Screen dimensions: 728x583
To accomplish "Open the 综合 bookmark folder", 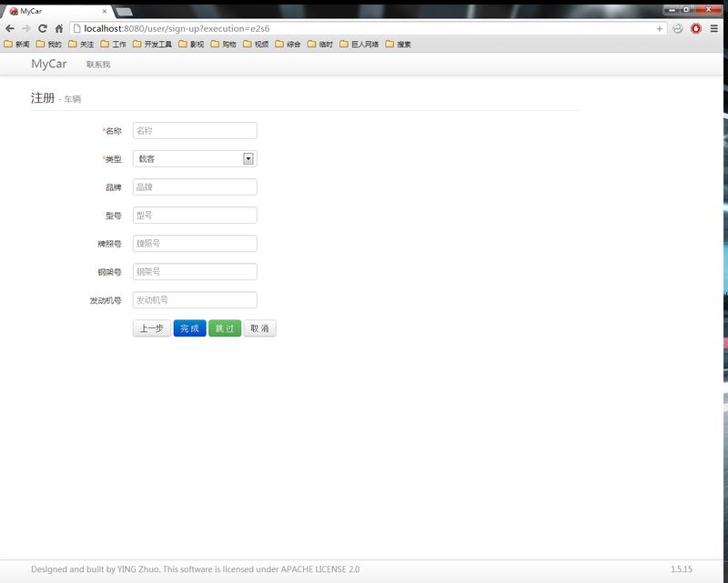I will pyautogui.click(x=288, y=44).
